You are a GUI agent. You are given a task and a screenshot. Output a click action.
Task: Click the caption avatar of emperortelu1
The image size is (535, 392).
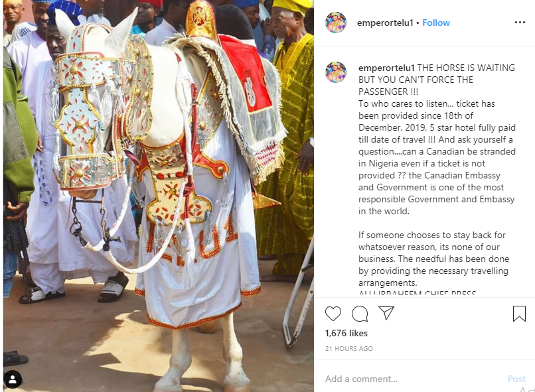(336, 72)
